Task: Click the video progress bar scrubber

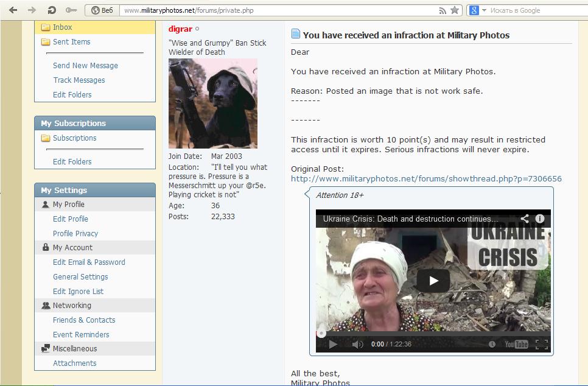Action: click(x=321, y=333)
